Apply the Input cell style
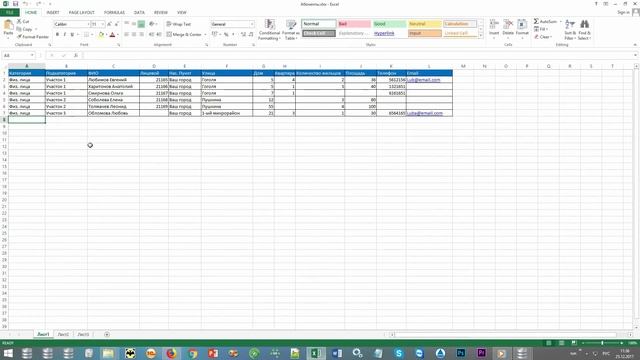 click(x=424, y=33)
